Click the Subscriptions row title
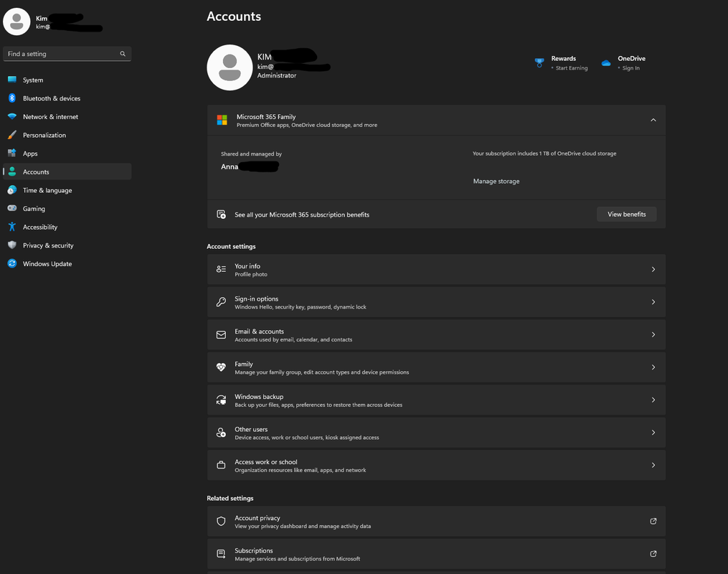This screenshot has width=728, height=574. 253,550
